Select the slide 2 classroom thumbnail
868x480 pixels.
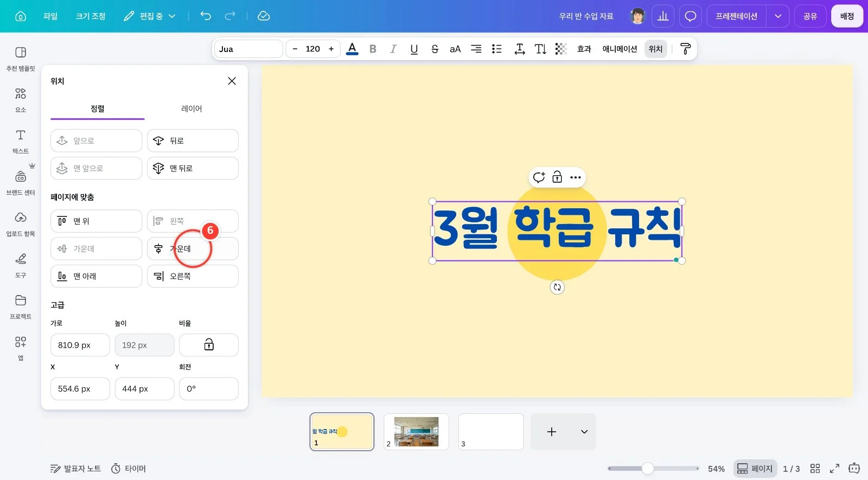(416, 432)
